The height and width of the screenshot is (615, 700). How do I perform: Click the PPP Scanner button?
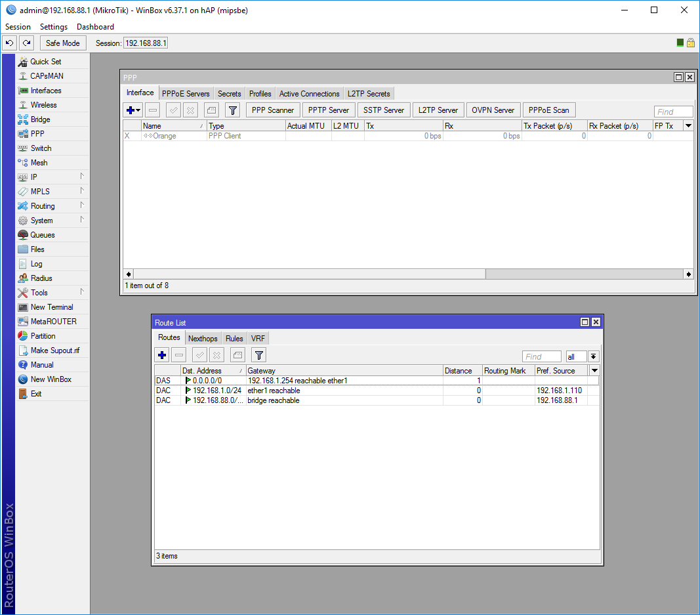(x=273, y=110)
